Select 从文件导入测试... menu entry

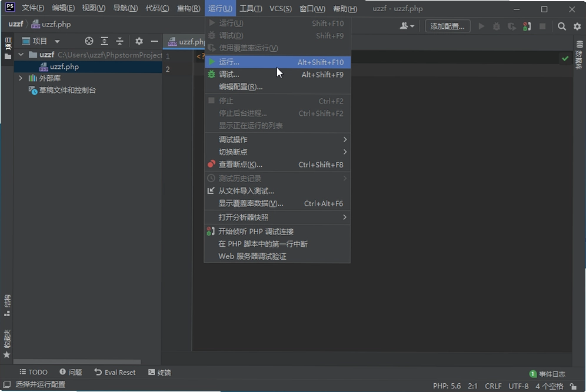tap(277, 191)
